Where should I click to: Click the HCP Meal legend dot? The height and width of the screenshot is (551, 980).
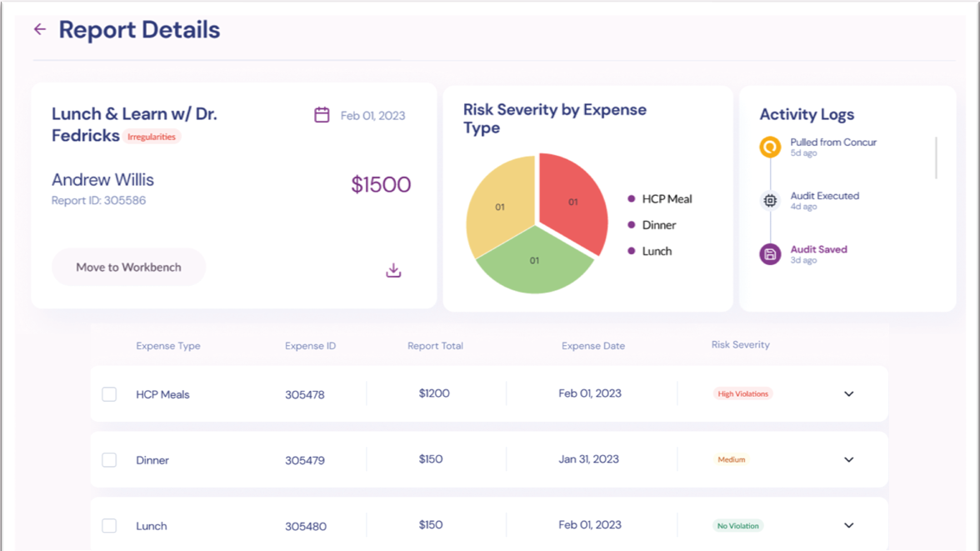631,199
